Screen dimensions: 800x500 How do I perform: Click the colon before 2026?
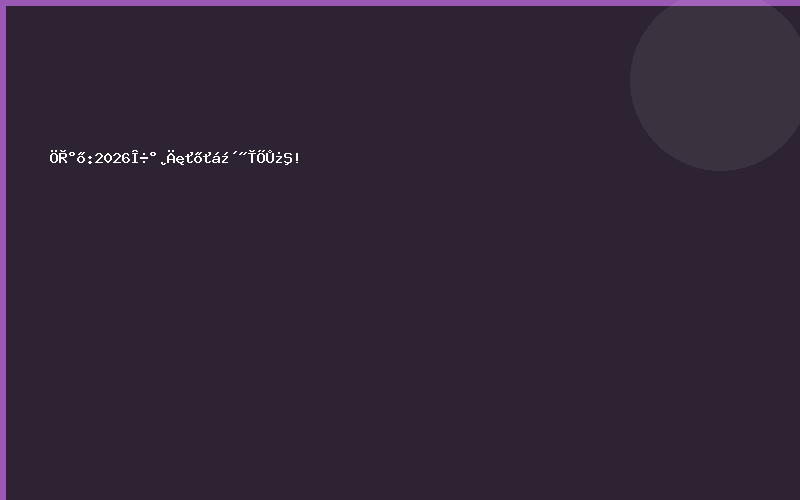coord(89,159)
